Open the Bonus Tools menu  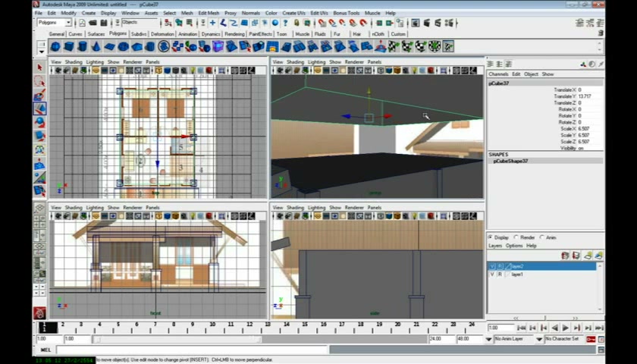pos(346,13)
